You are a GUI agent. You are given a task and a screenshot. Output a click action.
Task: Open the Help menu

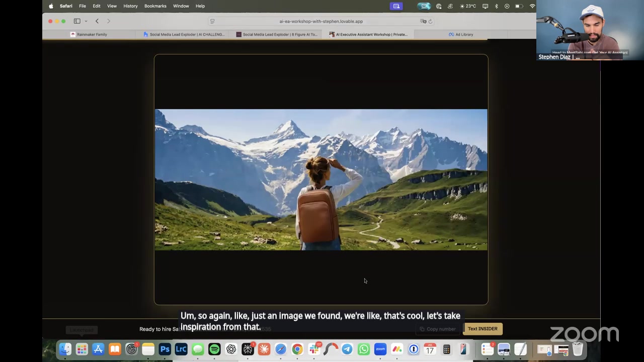pyautogui.click(x=200, y=6)
